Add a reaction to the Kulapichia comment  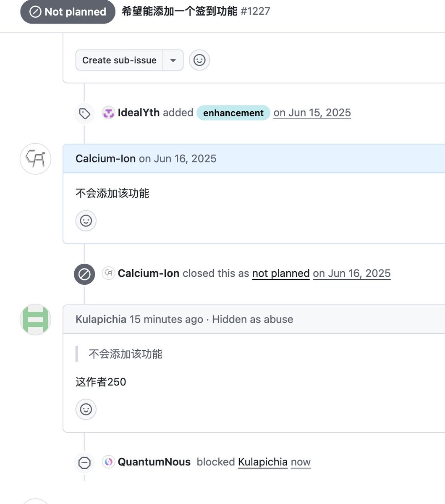(x=86, y=409)
